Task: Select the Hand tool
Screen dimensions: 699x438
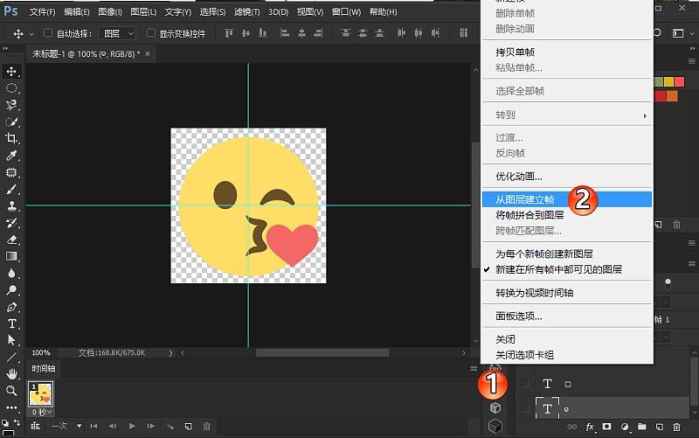Action: point(12,374)
